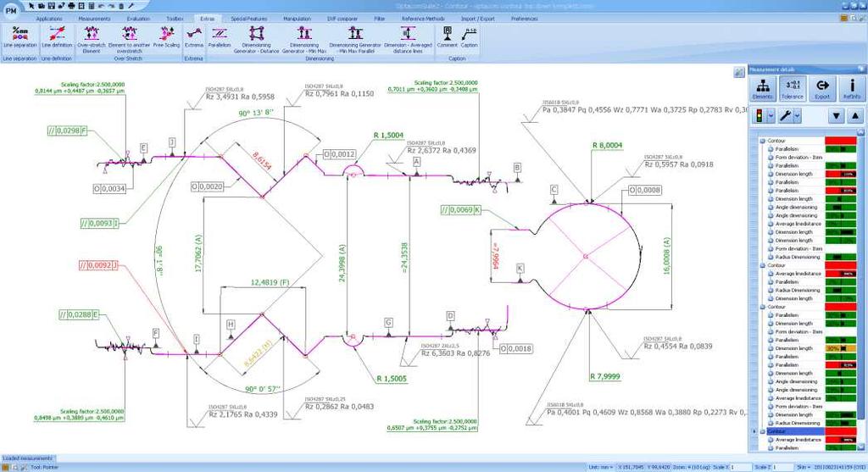Open RefInfo in Measurement details panel
The height and width of the screenshot is (472, 868).
pyautogui.click(x=851, y=88)
